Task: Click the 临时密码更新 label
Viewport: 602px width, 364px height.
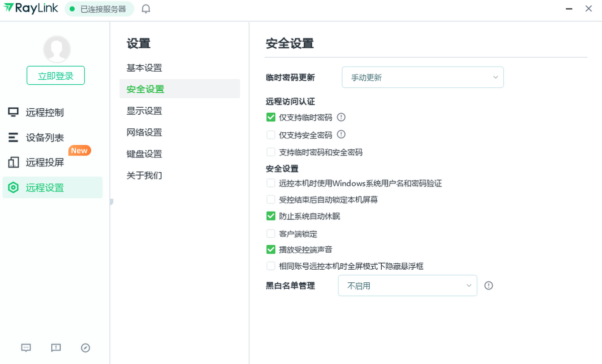Action: pyautogui.click(x=290, y=77)
